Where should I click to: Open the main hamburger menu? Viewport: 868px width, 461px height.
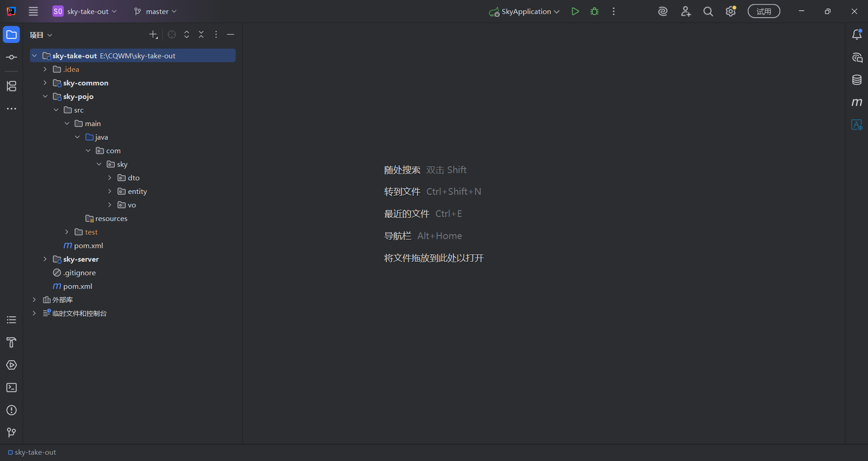(x=33, y=12)
